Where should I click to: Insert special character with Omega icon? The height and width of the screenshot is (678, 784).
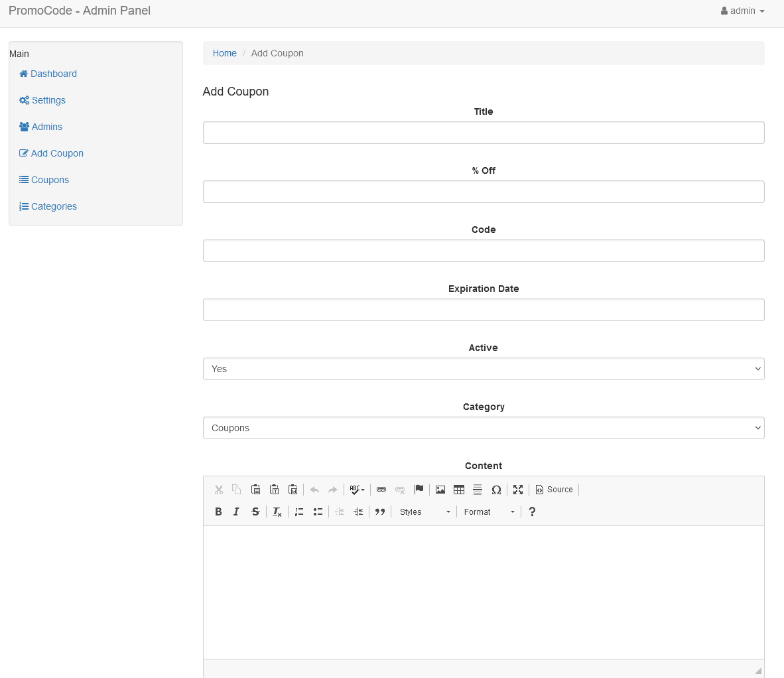tap(496, 490)
